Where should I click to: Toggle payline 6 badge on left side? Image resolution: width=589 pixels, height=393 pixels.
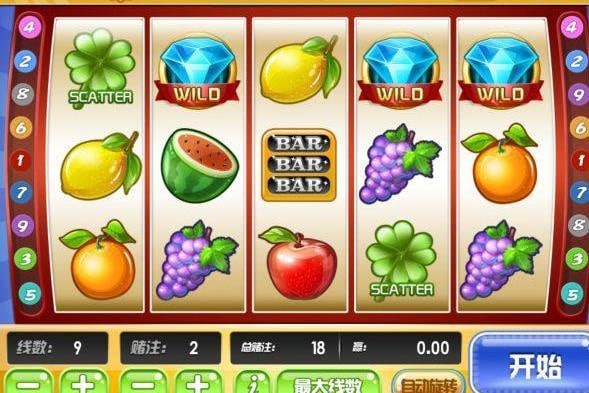pos(21,127)
